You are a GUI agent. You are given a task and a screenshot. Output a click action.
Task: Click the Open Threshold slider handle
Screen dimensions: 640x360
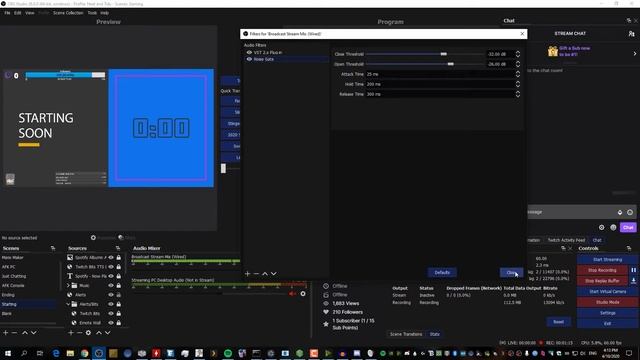(x=451, y=64)
